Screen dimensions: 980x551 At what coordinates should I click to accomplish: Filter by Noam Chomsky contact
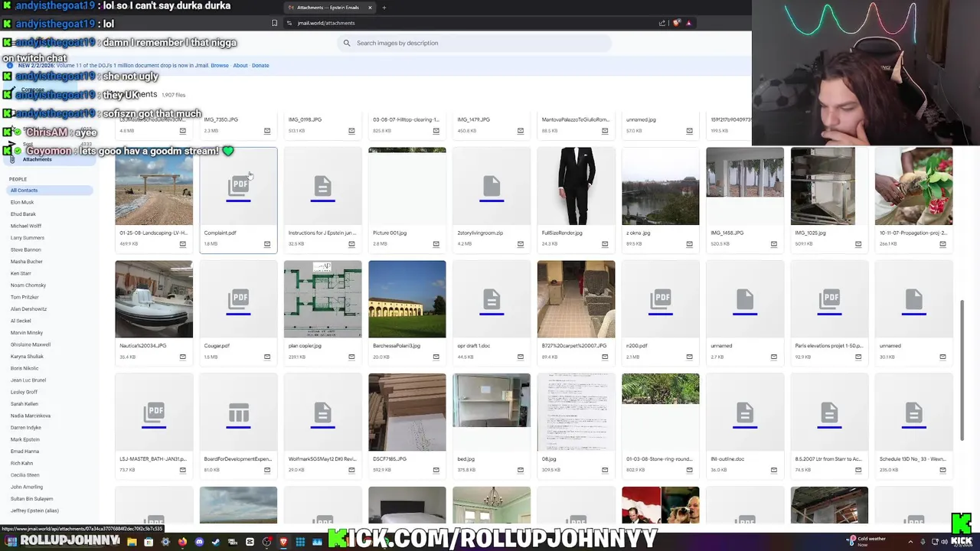coord(28,285)
